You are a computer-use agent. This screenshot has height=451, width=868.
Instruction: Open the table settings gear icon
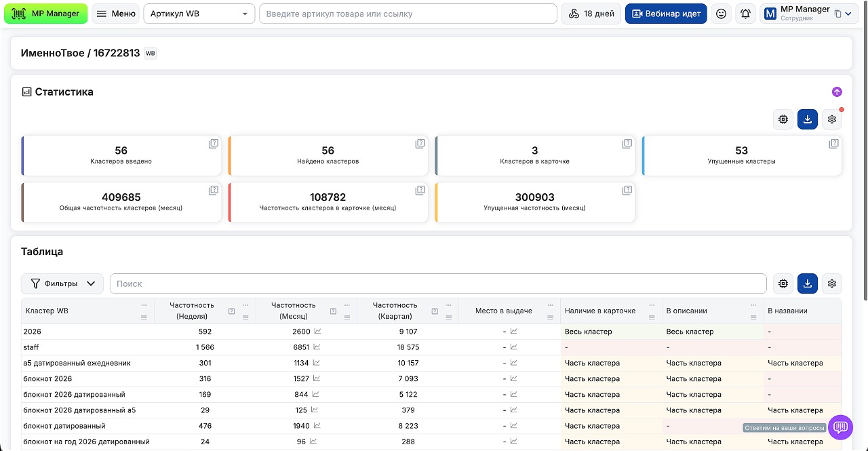(x=832, y=283)
